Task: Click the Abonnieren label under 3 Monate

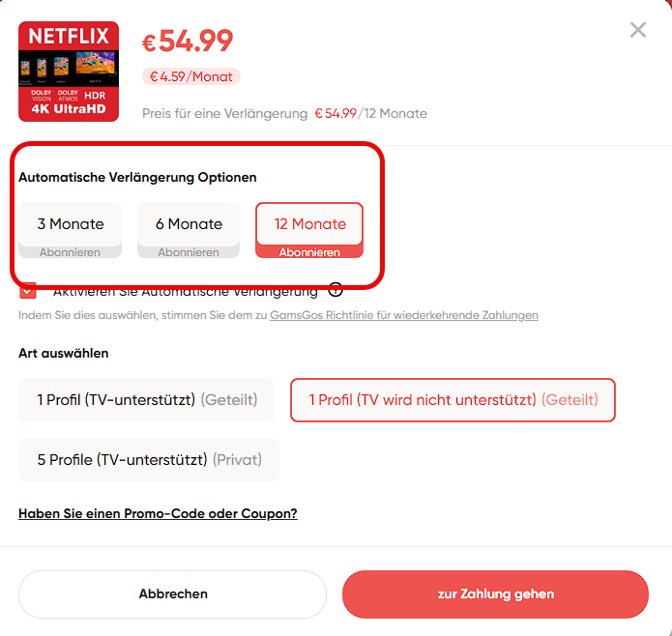Action: [x=71, y=252]
